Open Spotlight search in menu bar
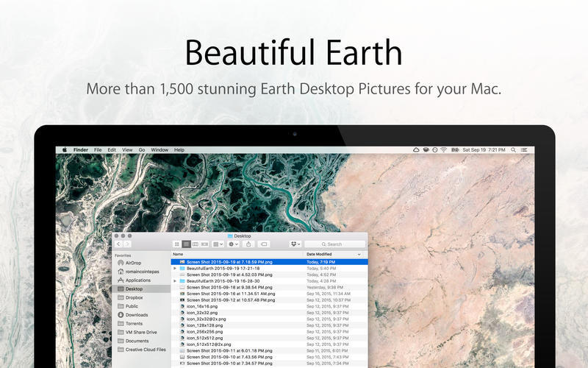This screenshot has width=588, height=368. [512, 149]
